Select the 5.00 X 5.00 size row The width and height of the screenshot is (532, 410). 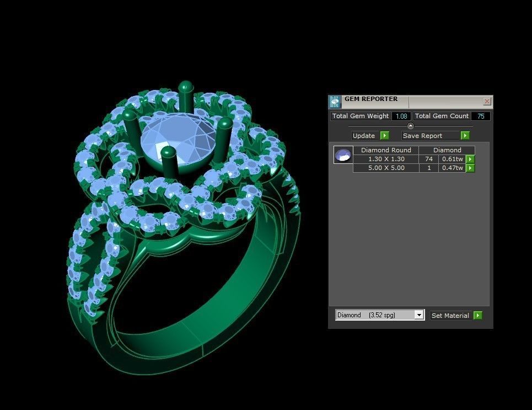pyautogui.click(x=386, y=168)
